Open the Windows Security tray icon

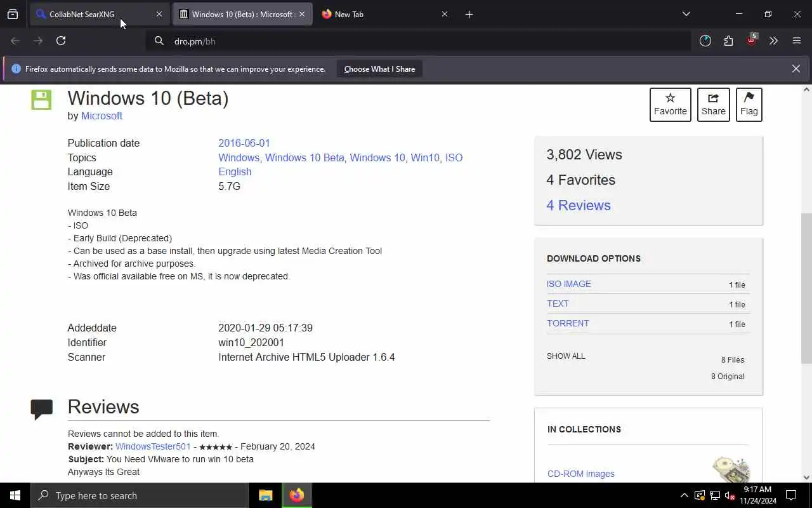pos(699,495)
